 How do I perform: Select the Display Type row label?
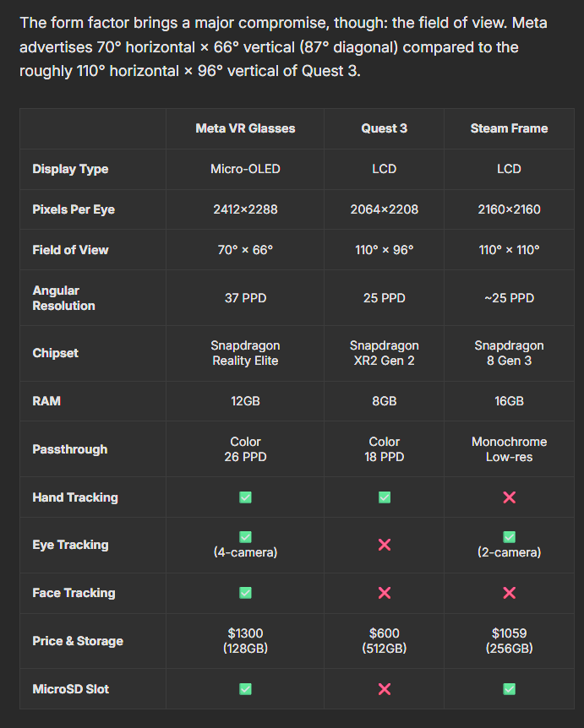coord(70,169)
